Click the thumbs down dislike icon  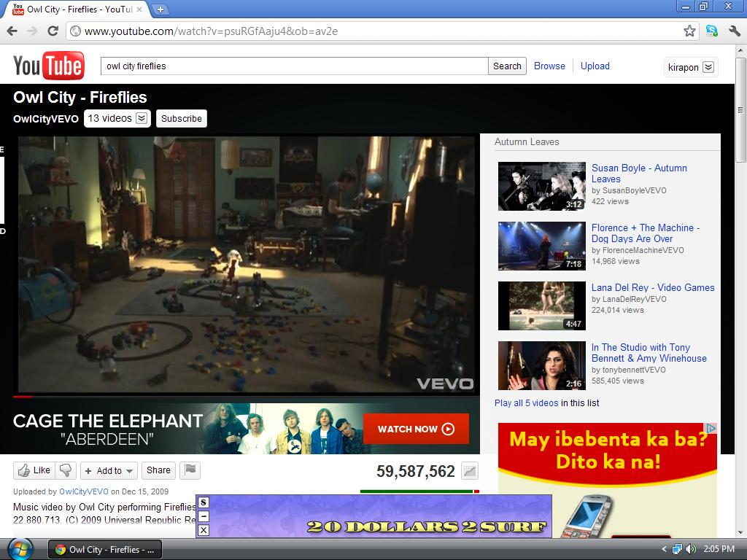click(x=65, y=470)
